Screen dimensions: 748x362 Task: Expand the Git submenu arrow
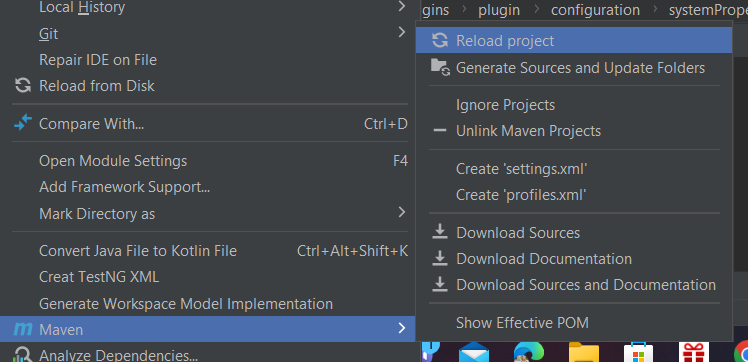(x=402, y=32)
